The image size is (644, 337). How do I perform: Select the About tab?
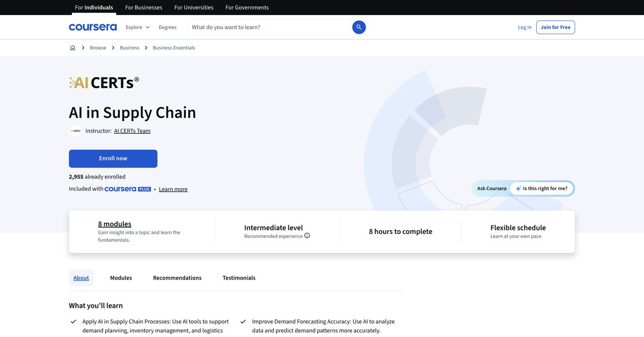[x=81, y=278]
